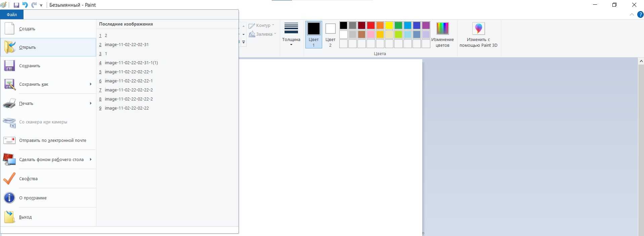Click the О программе info icon
This screenshot has width=644, height=236.
9,198
